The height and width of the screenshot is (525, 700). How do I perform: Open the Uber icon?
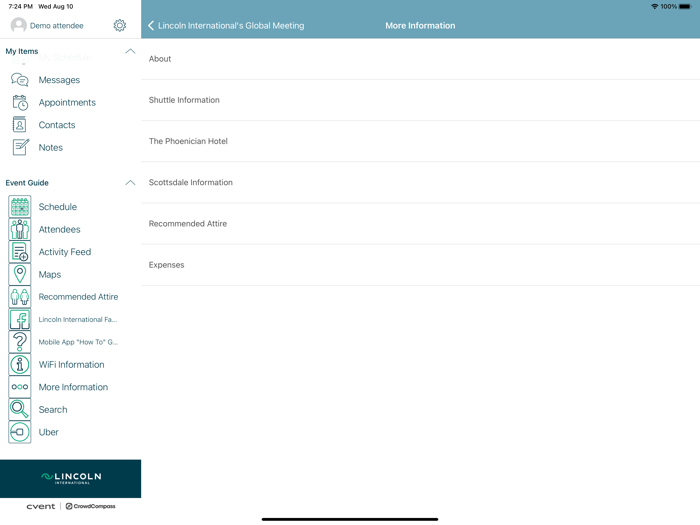click(20, 432)
